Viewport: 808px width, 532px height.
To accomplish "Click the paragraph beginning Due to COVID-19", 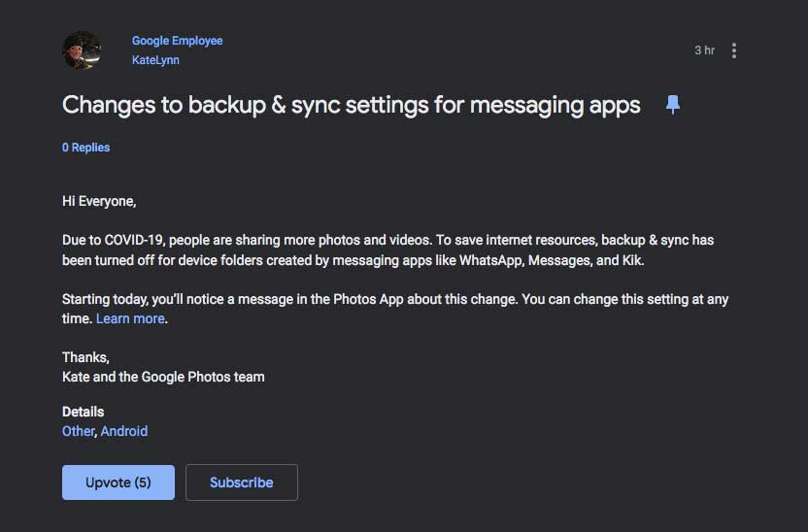I will 387,249.
